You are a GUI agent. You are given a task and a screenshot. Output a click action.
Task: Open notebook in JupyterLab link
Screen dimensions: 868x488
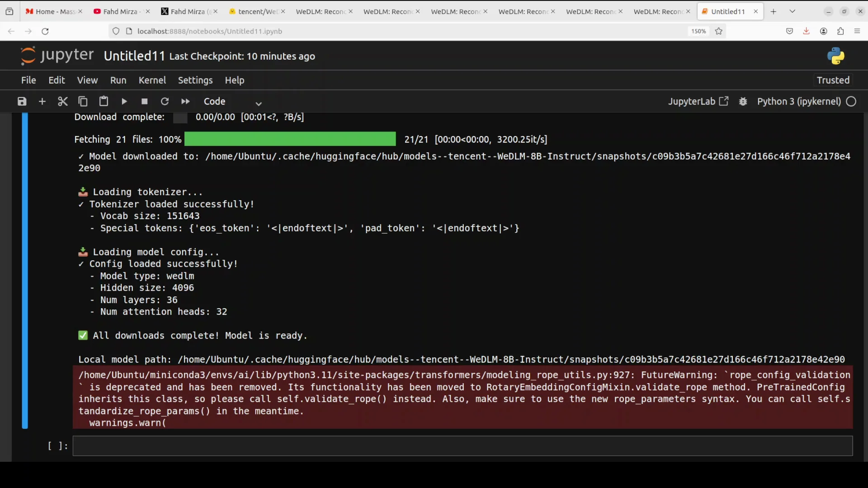click(x=698, y=101)
